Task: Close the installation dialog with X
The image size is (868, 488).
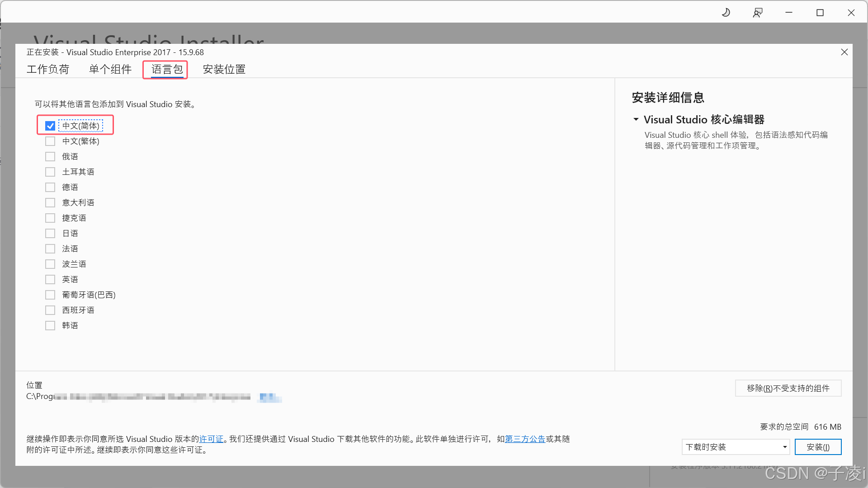Action: (844, 52)
